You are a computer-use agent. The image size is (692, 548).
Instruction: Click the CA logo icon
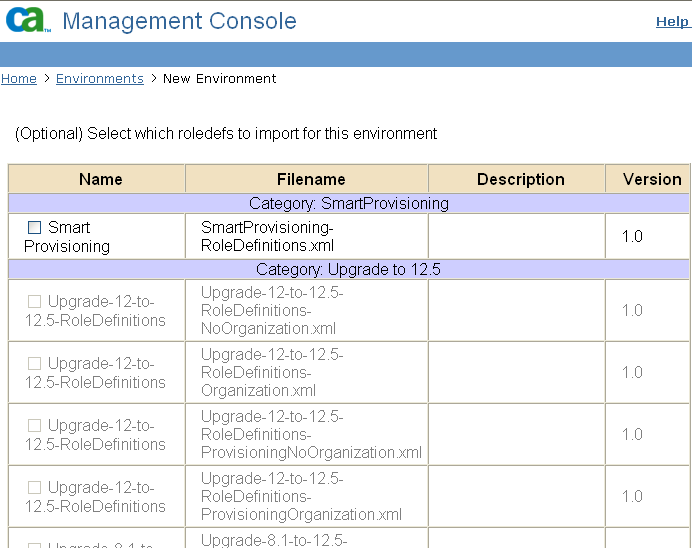click(27, 20)
